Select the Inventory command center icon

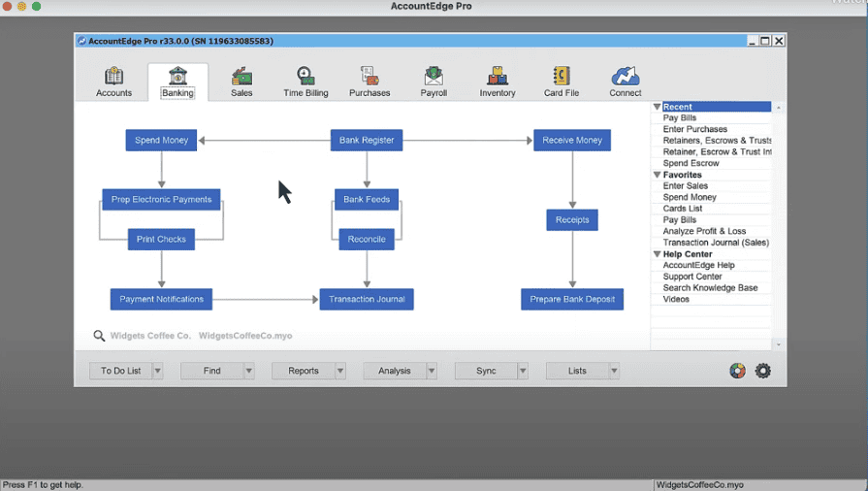click(x=498, y=77)
